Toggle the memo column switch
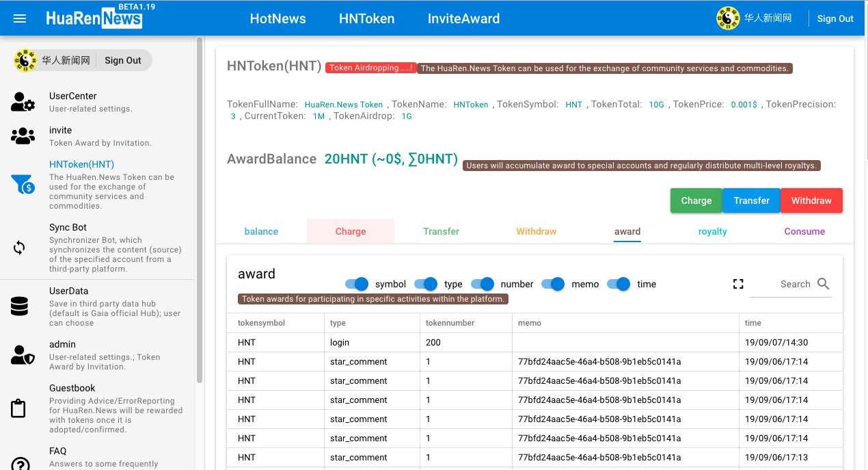This screenshot has height=470, width=868. 553,284
